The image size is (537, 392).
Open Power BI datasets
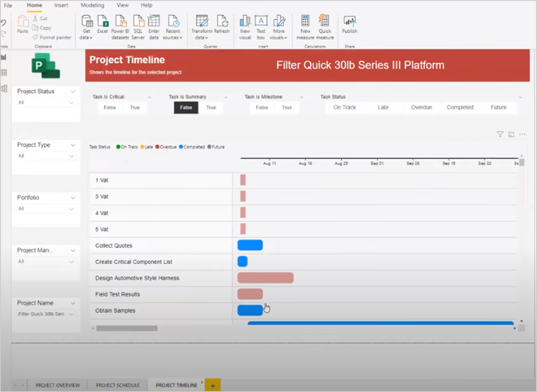point(120,26)
